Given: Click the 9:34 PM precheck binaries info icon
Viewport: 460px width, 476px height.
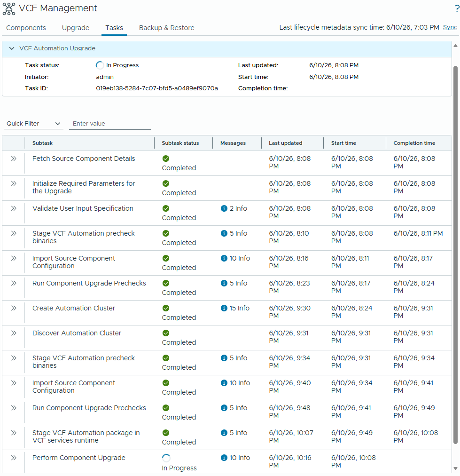Looking at the screenshot, I should [224, 358].
